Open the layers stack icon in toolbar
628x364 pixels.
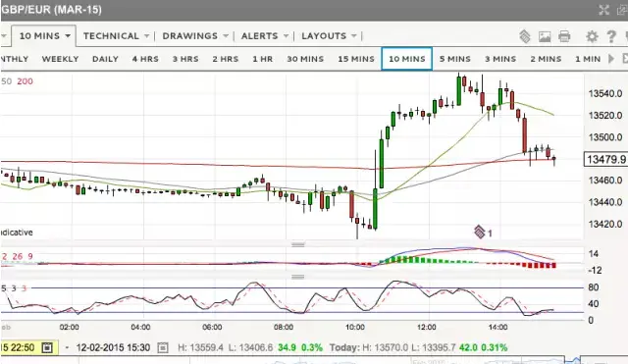(525, 36)
